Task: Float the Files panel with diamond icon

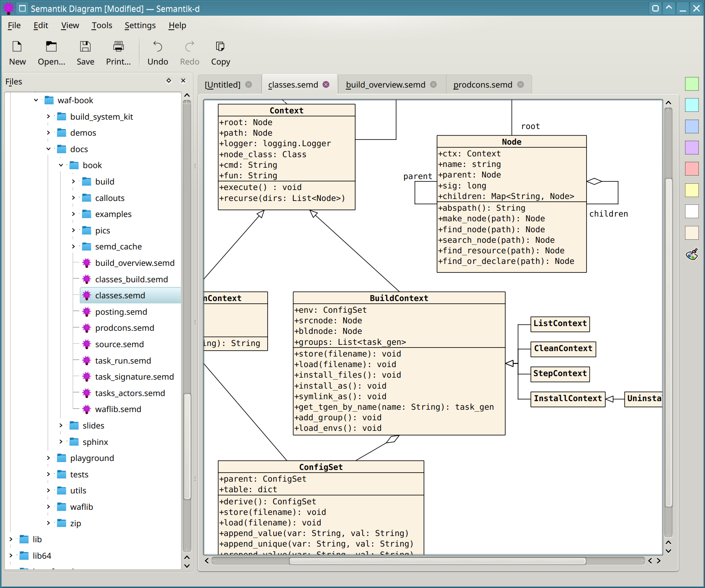Action: click(x=169, y=81)
